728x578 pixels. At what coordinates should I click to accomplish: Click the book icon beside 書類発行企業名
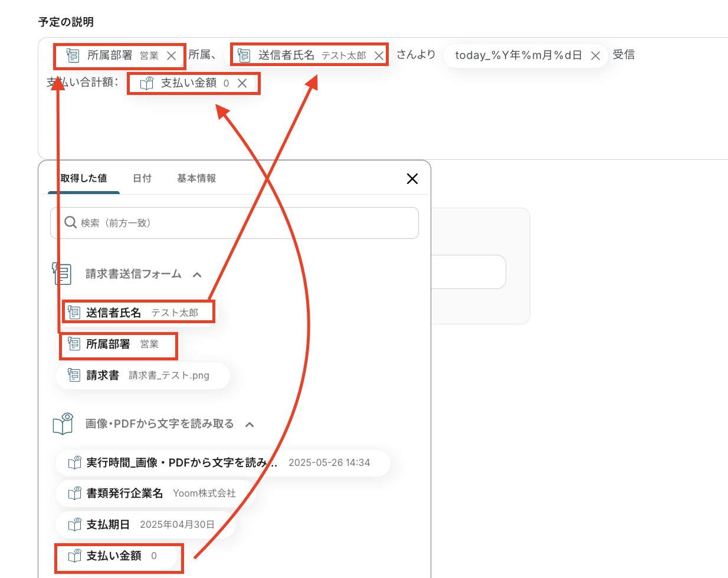(x=74, y=493)
